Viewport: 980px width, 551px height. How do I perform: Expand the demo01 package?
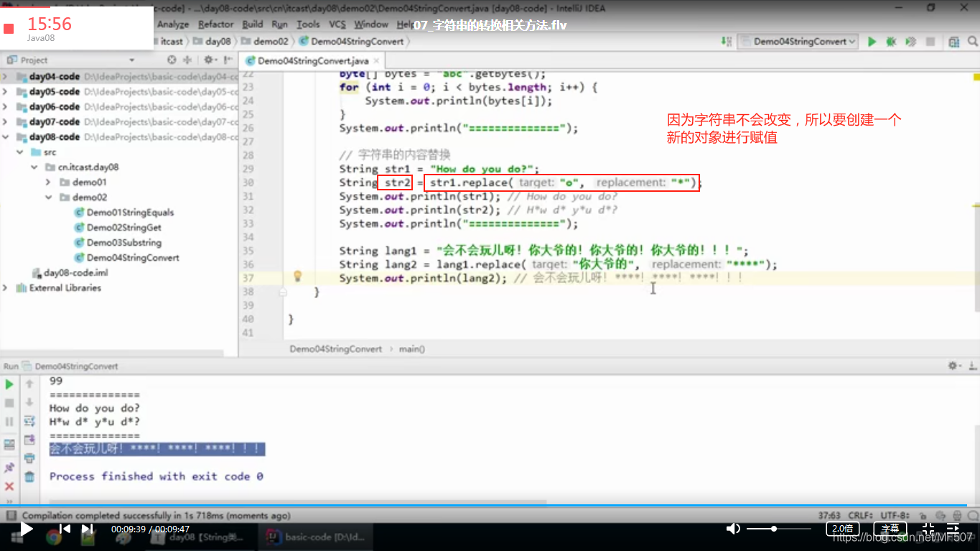tap(48, 182)
